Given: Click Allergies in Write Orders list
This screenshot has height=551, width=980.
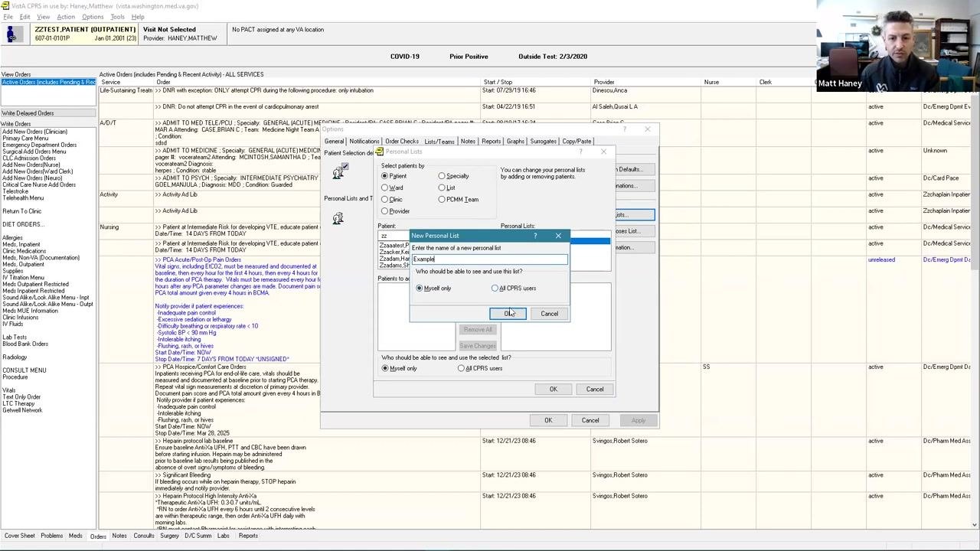Looking at the screenshot, I should coord(12,238).
